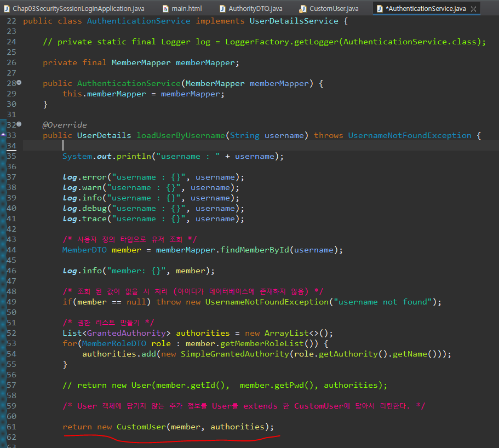Place cursor on @Override annotation
This screenshot has width=499, height=448.
(x=65, y=125)
